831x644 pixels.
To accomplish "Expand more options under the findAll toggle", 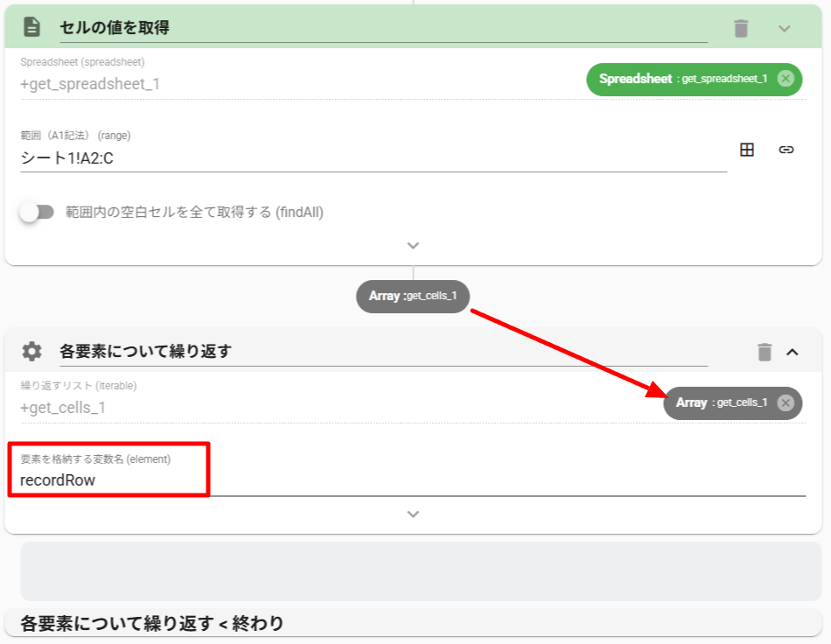I will (x=414, y=245).
